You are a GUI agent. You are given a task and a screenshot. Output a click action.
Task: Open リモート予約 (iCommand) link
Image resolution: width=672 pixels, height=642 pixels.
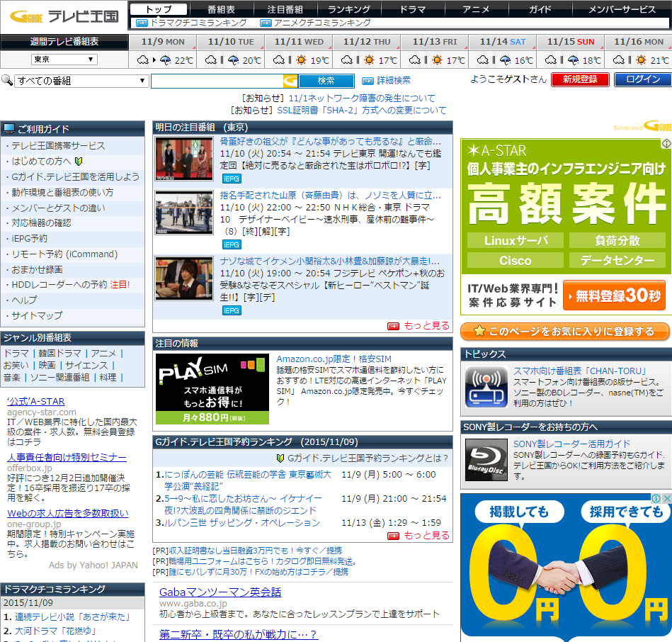point(64,254)
